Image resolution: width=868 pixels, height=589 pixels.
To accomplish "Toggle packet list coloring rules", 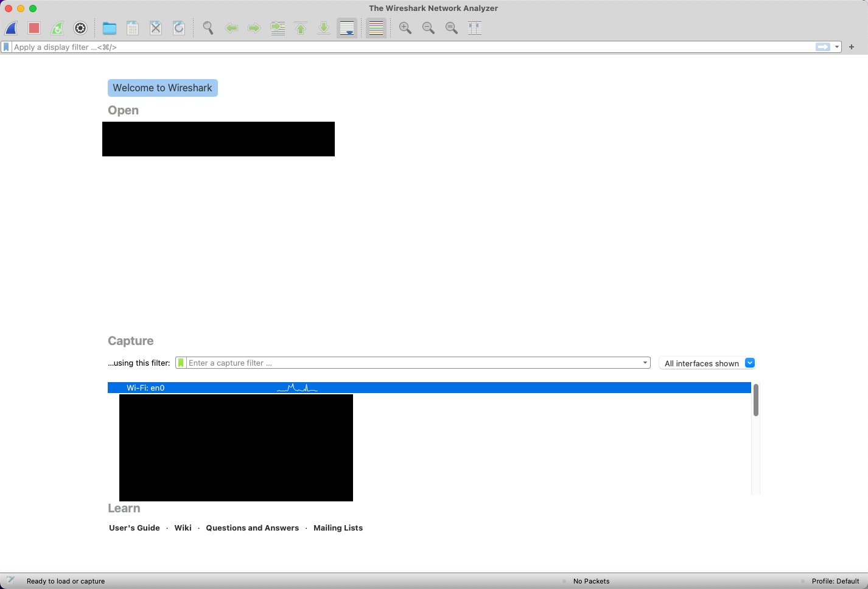I will pos(376,28).
